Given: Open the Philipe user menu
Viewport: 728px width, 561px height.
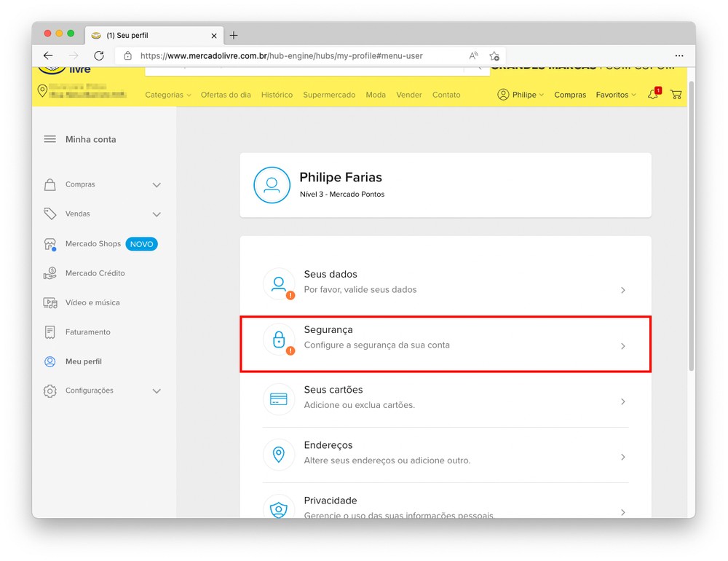Looking at the screenshot, I should 521,95.
